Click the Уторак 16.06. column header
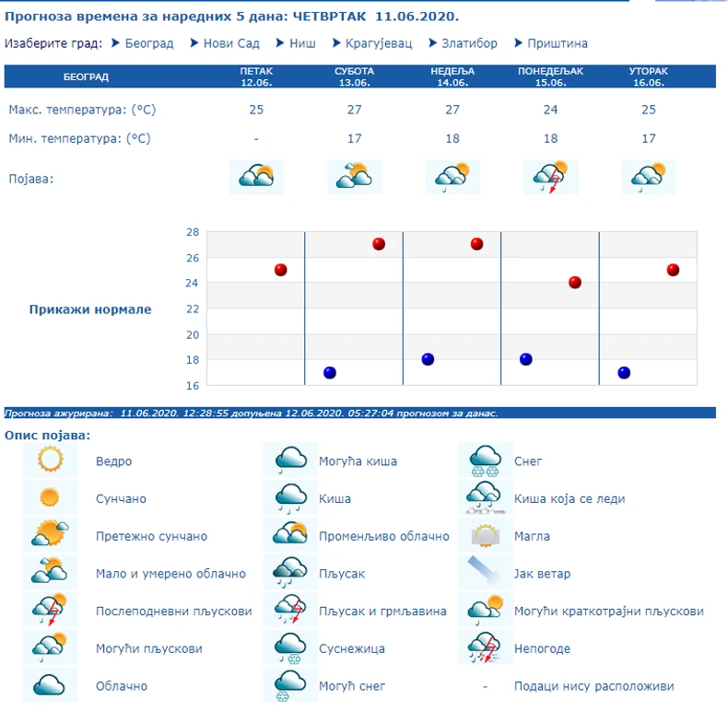The width and height of the screenshot is (728, 711). click(648, 76)
